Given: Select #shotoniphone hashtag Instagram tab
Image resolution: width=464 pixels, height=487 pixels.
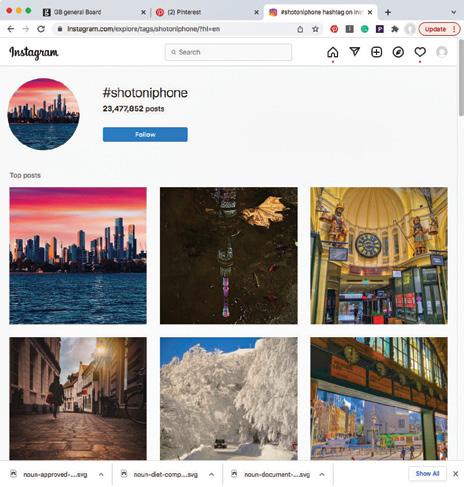Looking at the screenshot, I should click(x=320, y=12).
